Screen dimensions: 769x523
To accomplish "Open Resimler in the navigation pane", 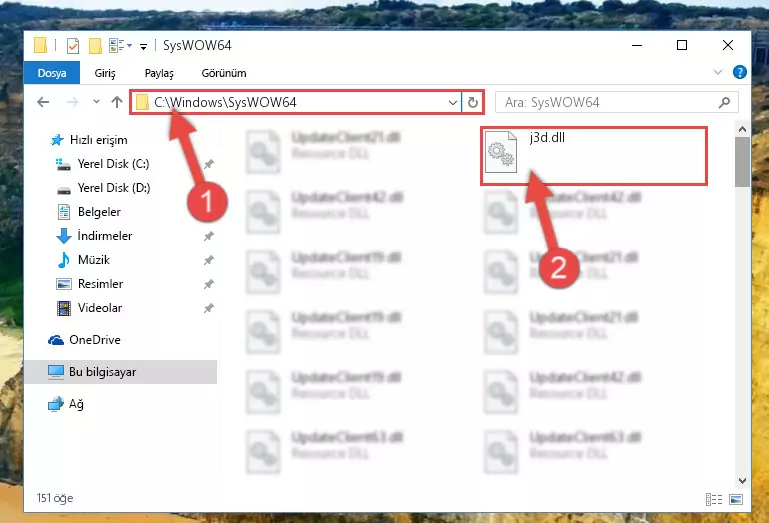I will point(100,284).
